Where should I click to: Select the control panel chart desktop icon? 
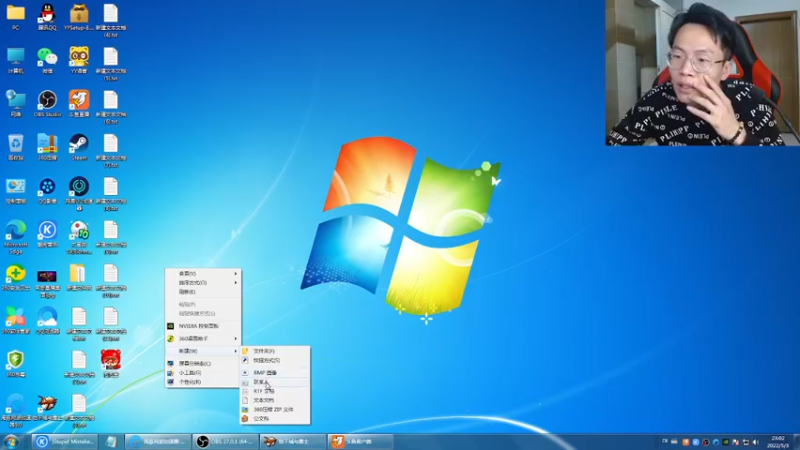tap(15, 190)
